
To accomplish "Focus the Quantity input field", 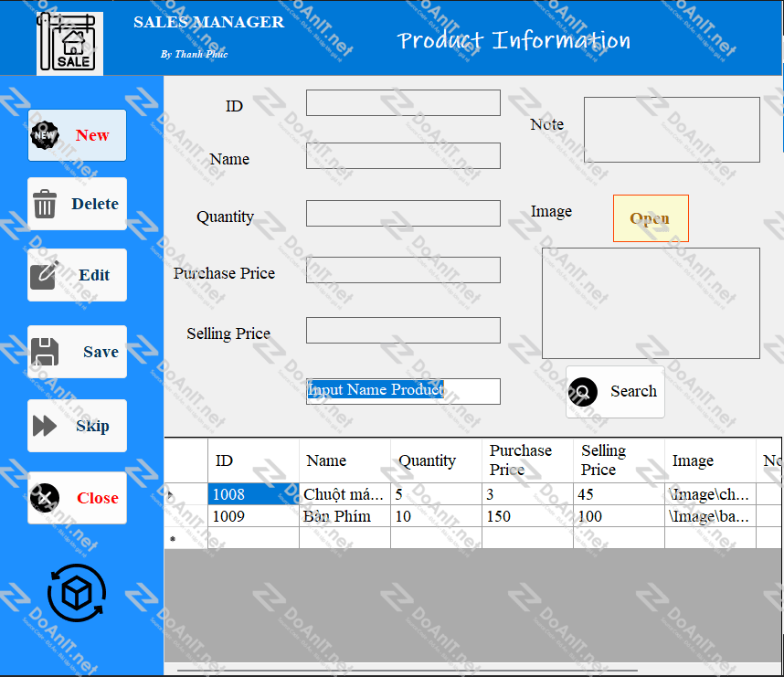I will [x=403, y=214].
